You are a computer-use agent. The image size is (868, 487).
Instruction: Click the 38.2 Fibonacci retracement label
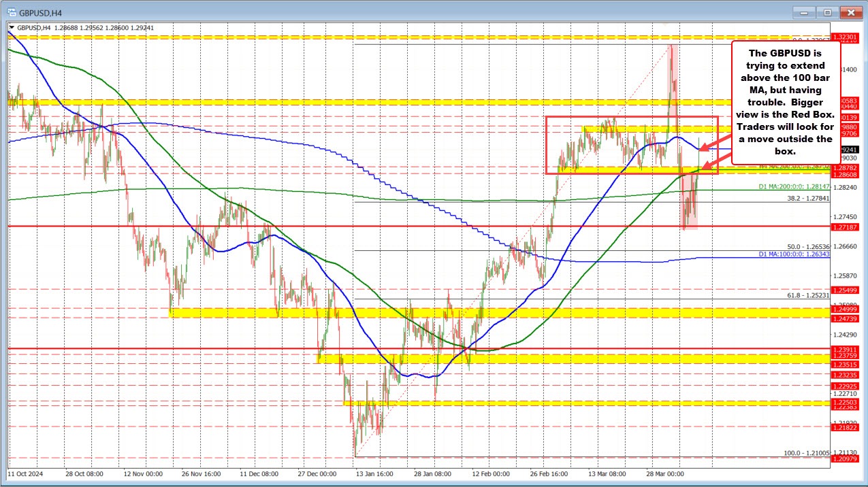coord(809,199)
